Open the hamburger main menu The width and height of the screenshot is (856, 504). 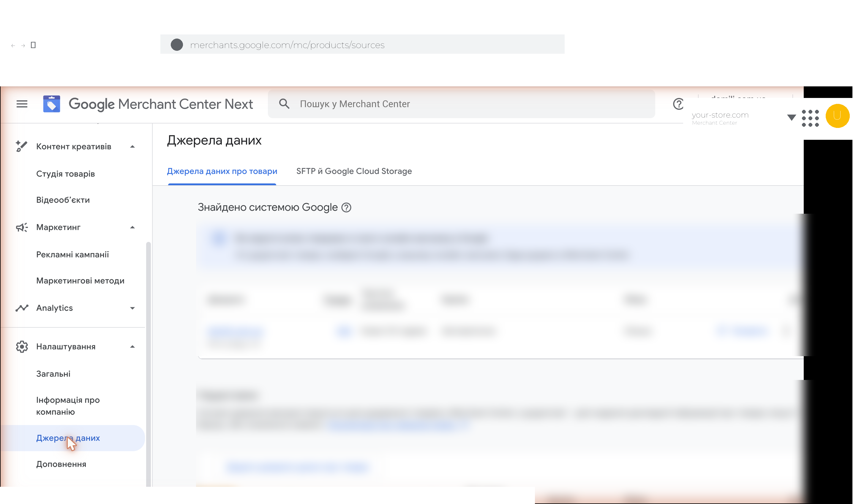[22, 104]
